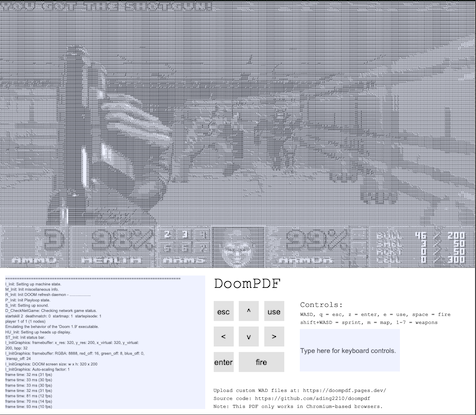The height and width of the screenshot is (415, 476).
Task: Turn left with the < button
Action: [x=223, y=336]
